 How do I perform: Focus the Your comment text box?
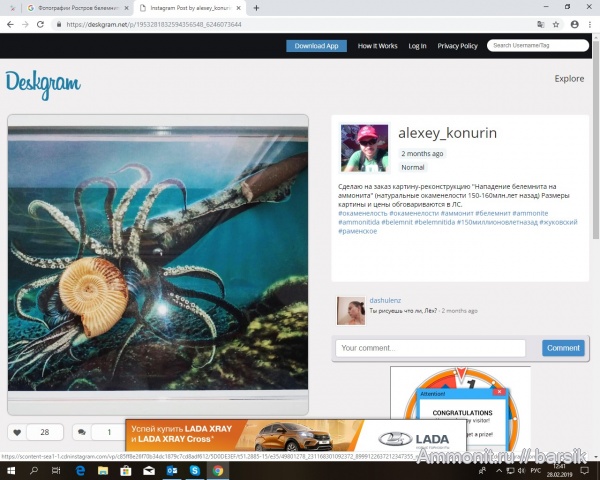[430, 348]
